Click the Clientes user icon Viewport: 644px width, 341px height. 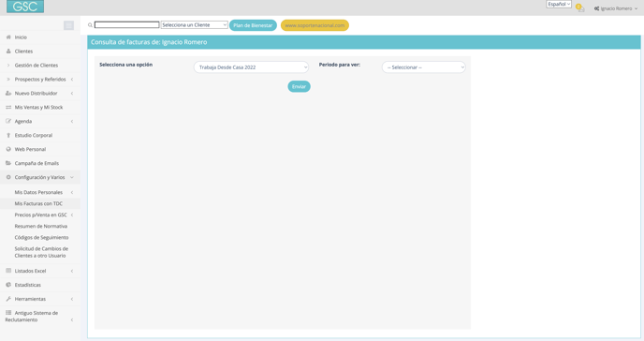[8, 51]
